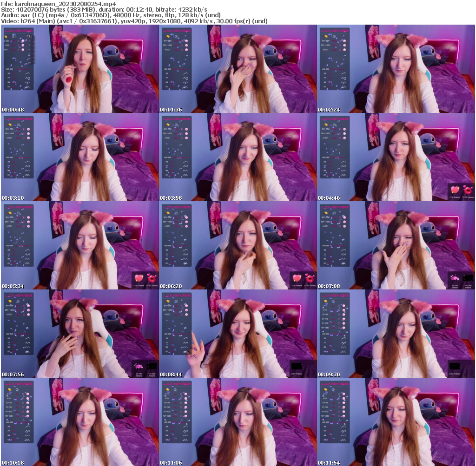Toggle the pink level bar next to x1001
The image size is (476, 466).
pyautogui.click(x=19, y=49)
